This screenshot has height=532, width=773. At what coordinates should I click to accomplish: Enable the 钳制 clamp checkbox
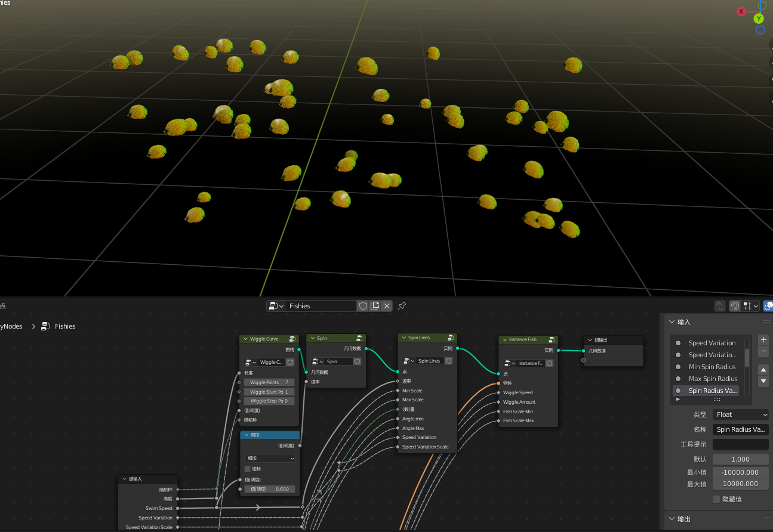248,469
